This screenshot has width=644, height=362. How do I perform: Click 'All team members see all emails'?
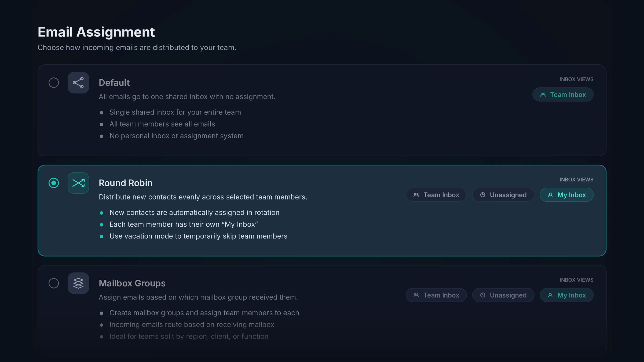tap(162, 124)
